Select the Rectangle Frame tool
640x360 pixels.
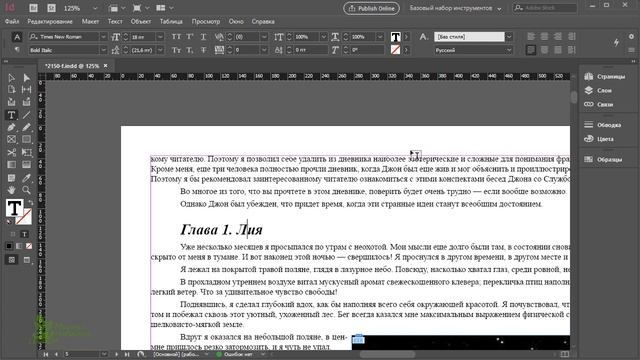[11, 140]
